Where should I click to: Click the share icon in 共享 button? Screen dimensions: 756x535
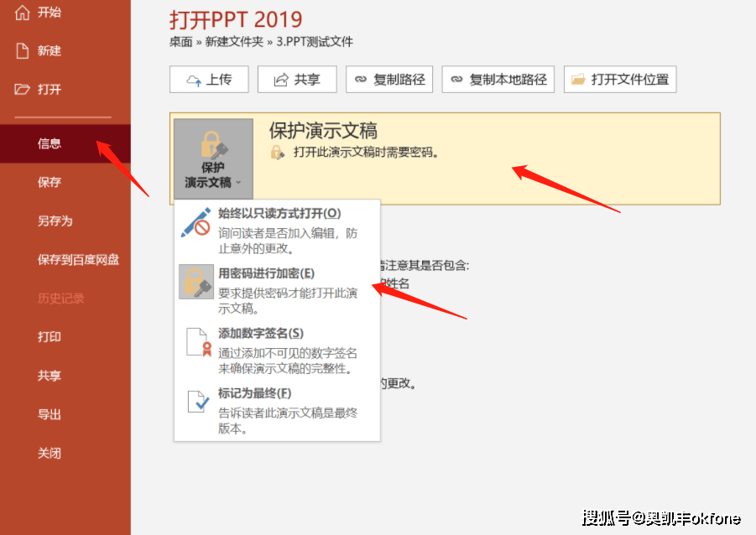pyautogui.click(x=281, y=80)
